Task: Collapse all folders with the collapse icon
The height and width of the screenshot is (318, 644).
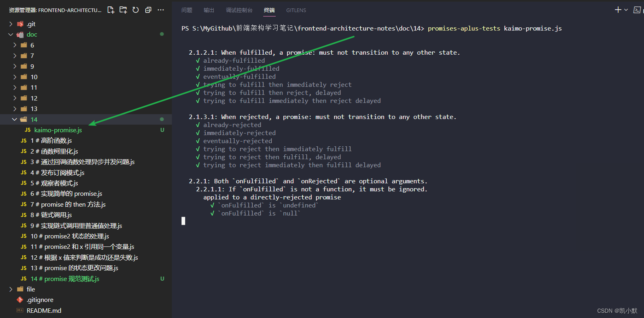Action: pos(148,10)
